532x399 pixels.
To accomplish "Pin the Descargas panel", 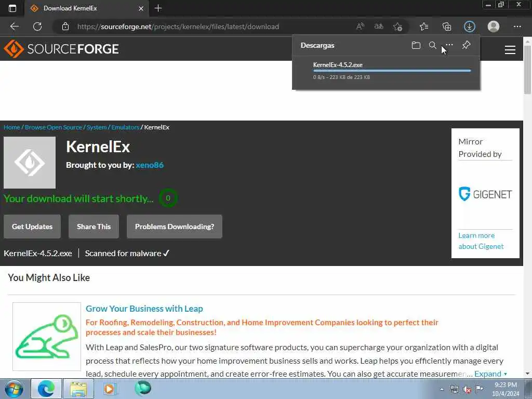I will coord(466,45).
